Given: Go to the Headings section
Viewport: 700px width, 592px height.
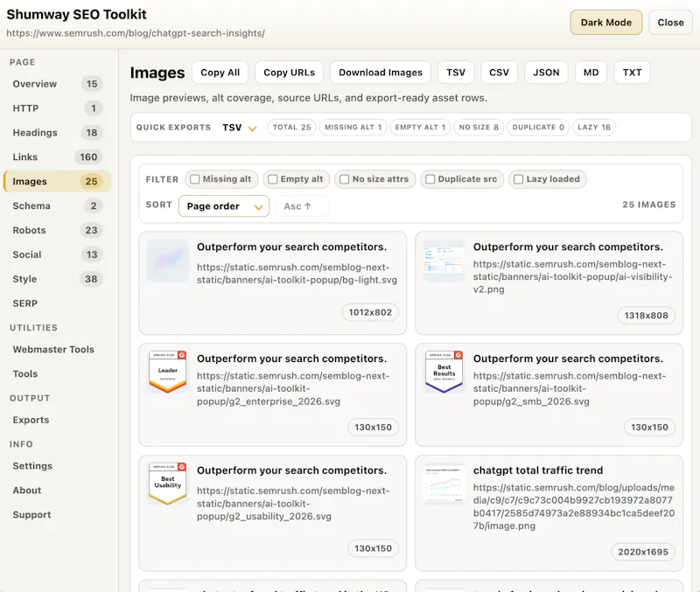Looking at the screenshot, I should (57, 133).
